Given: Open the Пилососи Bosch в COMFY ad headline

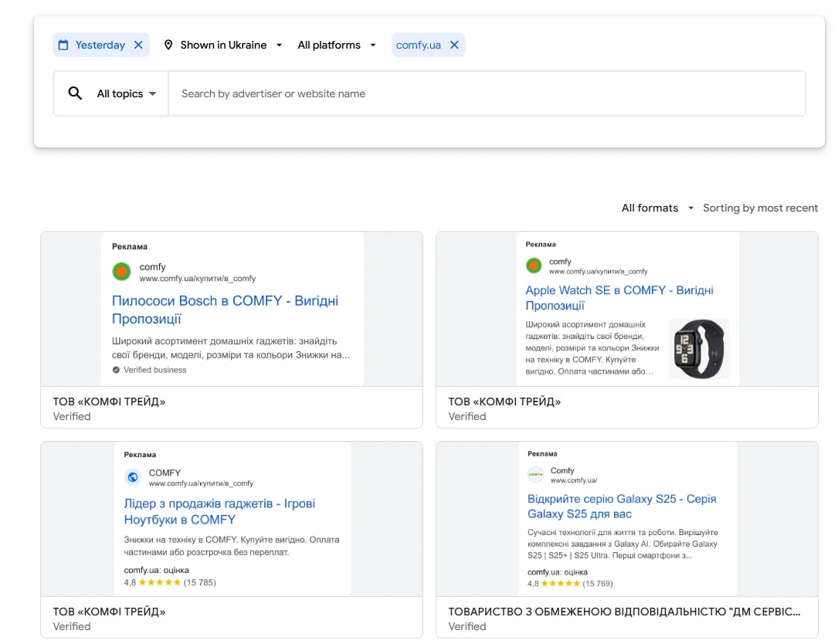Looking at the screenshot, I should tap(225, 310).
